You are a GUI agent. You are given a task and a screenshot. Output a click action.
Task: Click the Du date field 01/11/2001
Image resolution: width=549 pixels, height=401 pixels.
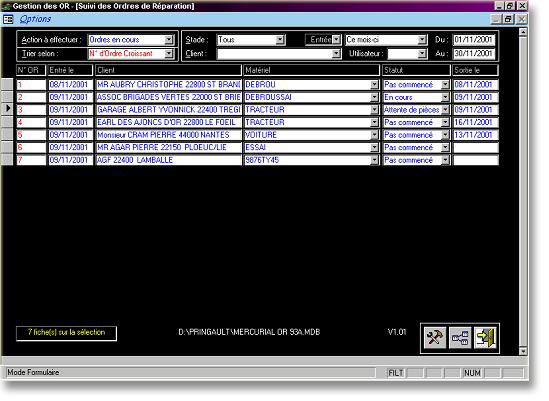[473, 40]
